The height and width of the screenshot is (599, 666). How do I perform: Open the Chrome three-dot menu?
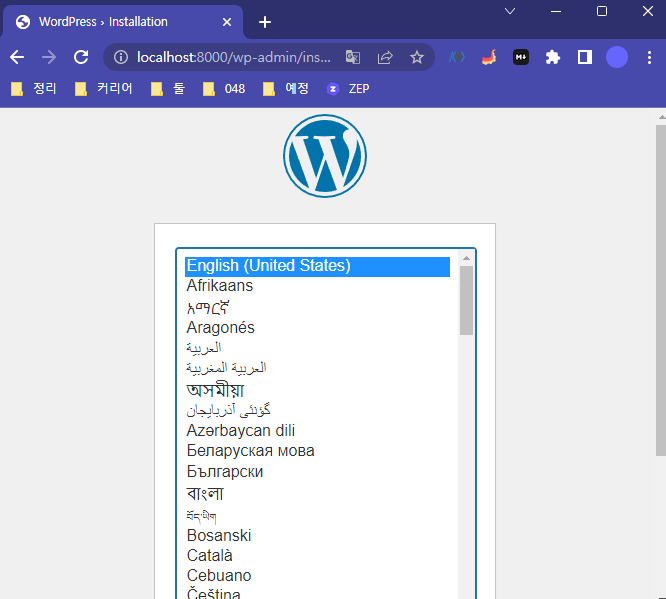pos(649,57)
